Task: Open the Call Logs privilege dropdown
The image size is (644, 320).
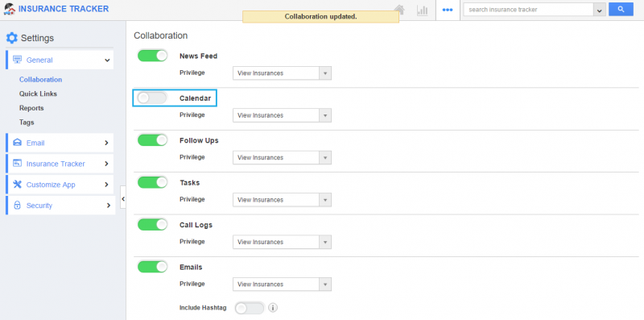Action: [282, 242]
